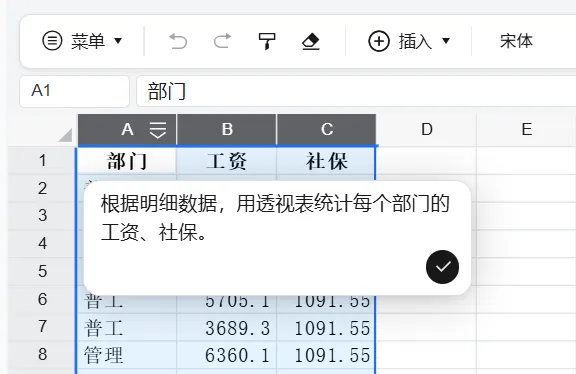The image size is (576, 374).
Task: Select 1091.55 cell in row 7
Action: click(x=326, y=327)
